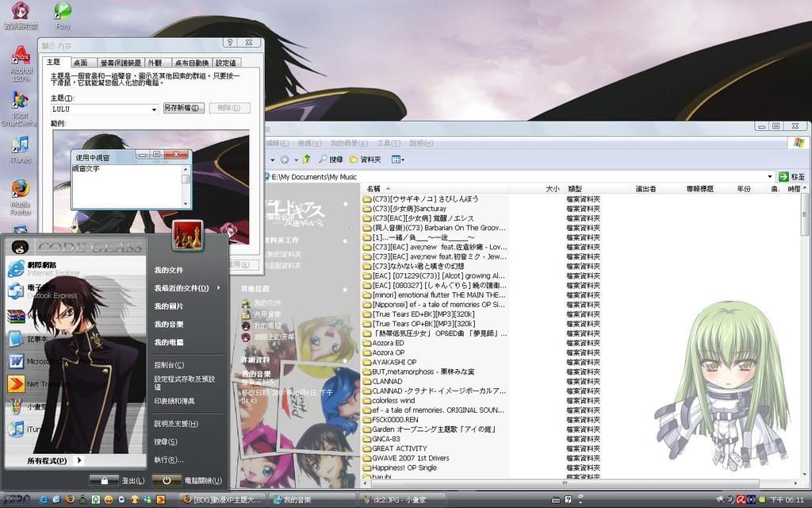
Task: Click the help question mark in Display Properties
Action: [x=230, y=43]
